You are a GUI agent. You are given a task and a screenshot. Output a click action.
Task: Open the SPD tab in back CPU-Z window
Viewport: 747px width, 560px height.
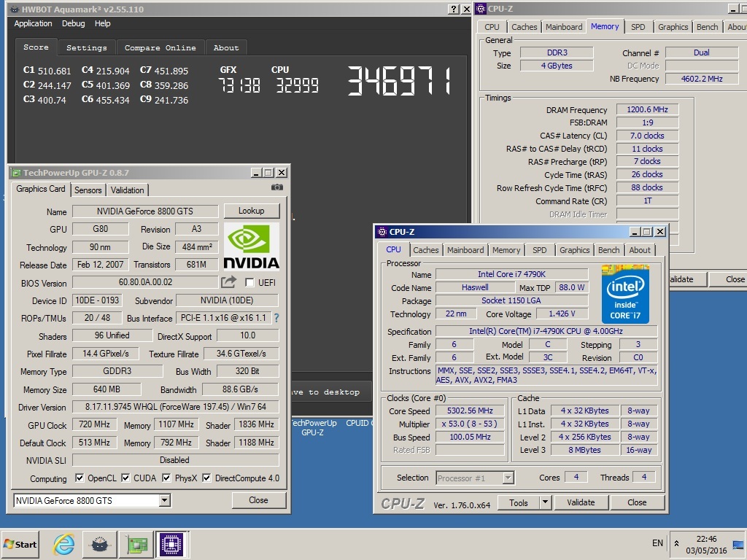click(638, 27)
